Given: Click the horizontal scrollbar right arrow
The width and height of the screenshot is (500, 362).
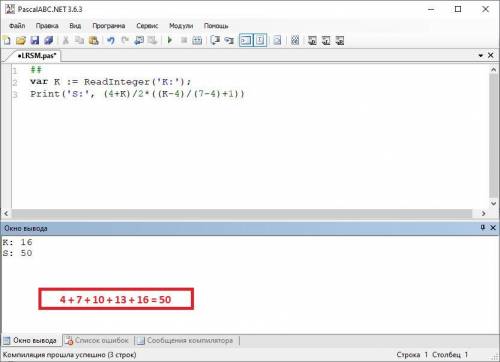Looking at the screenshot, I should (484, 213).
